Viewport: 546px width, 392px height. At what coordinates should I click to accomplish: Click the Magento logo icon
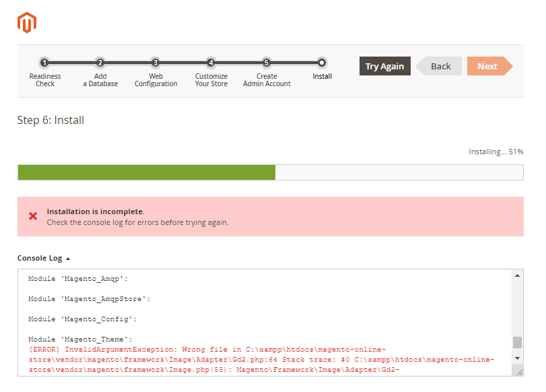point(27,23)
